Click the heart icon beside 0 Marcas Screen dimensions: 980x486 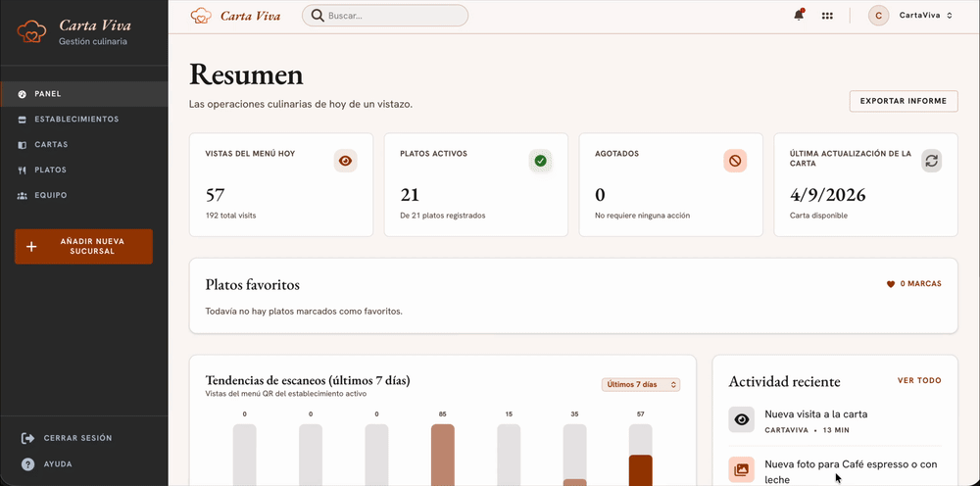click(x=891, y=284)
